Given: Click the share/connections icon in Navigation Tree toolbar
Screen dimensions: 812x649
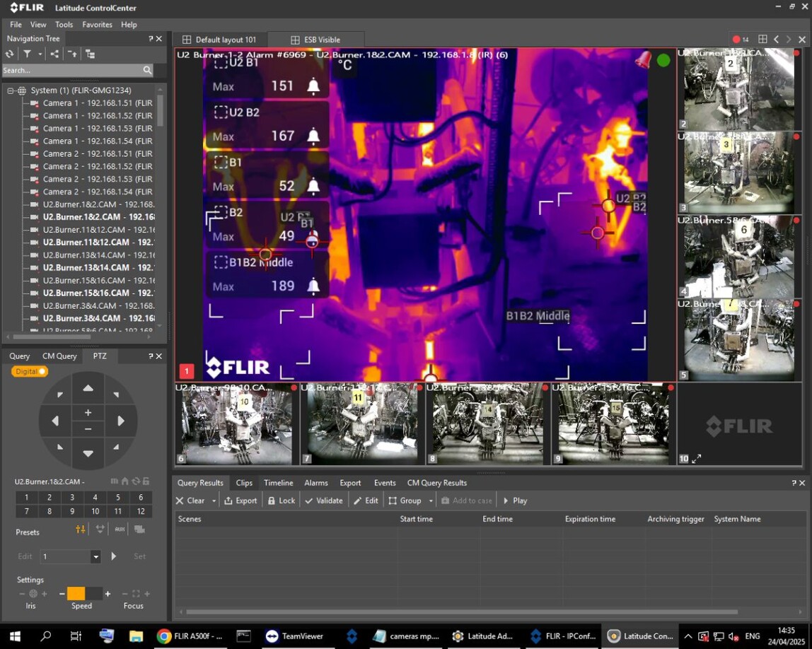Looking at the screenshot, I should (54, 54).
